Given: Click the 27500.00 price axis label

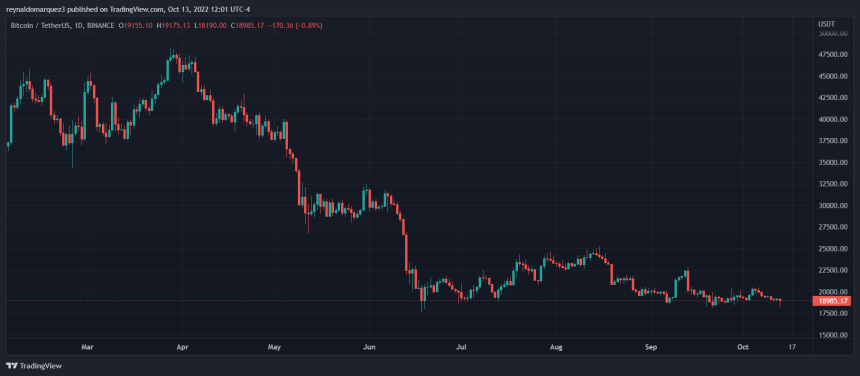Looking at the screenshot, I should 834,227.
